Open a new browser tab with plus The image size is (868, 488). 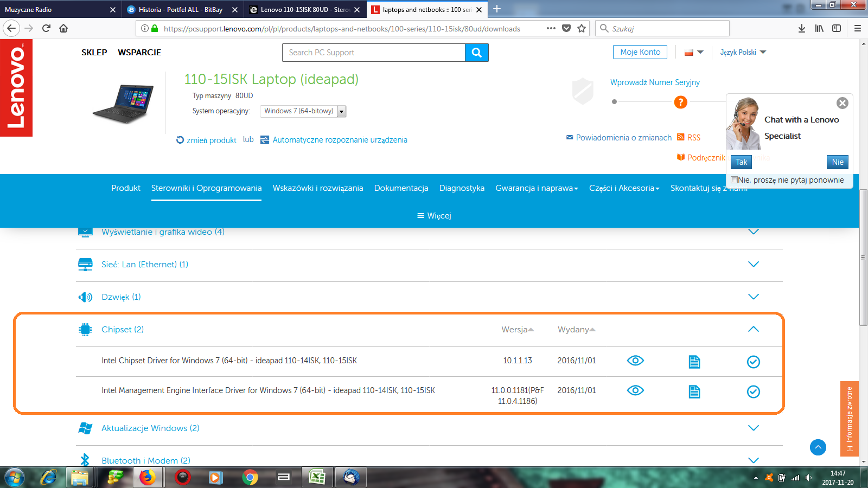coord(496,9)
